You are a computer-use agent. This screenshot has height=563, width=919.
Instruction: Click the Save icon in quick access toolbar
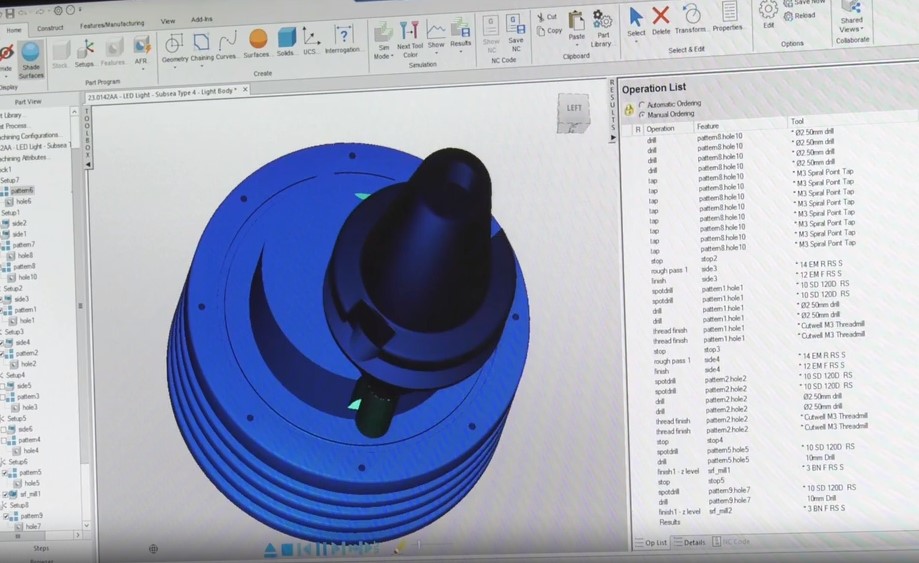10,12
